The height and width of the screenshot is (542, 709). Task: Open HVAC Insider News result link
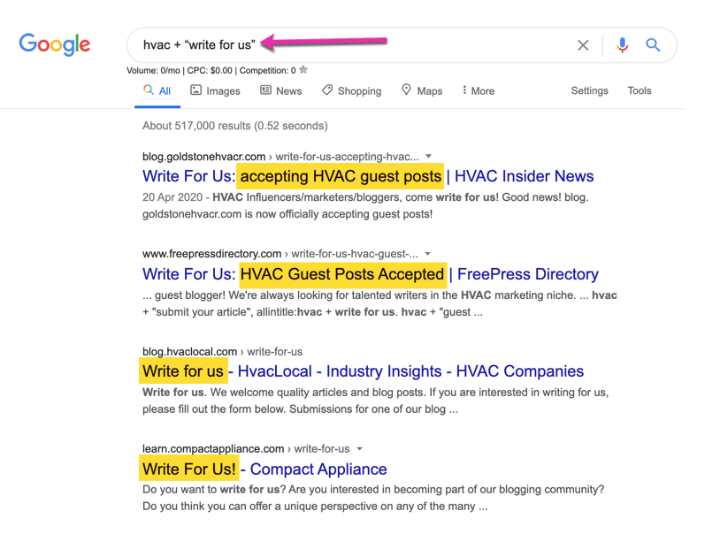(368, 176)
